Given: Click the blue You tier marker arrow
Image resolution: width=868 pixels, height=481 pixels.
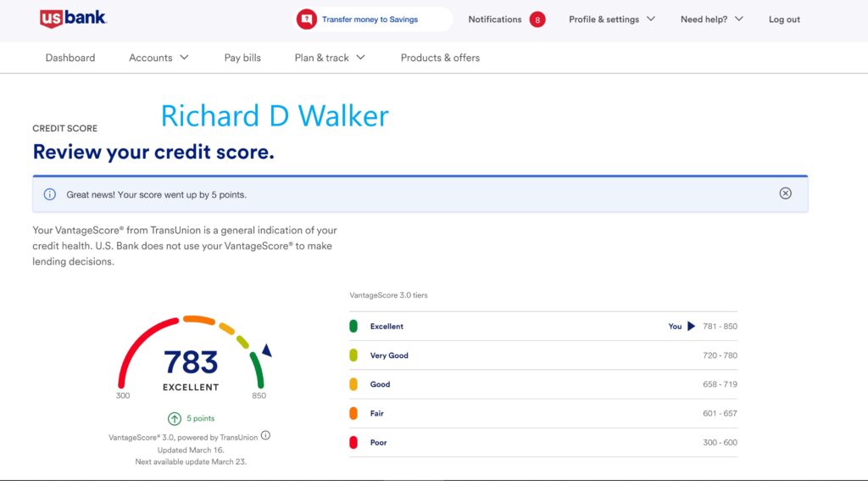Looking at the screenshot, I should click(x=691, y=326).
